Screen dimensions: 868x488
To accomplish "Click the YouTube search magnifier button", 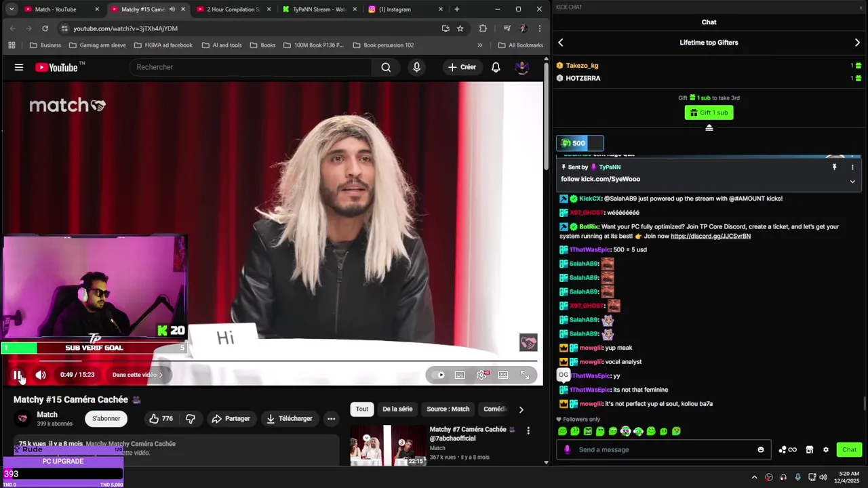I will click(386, 67).
